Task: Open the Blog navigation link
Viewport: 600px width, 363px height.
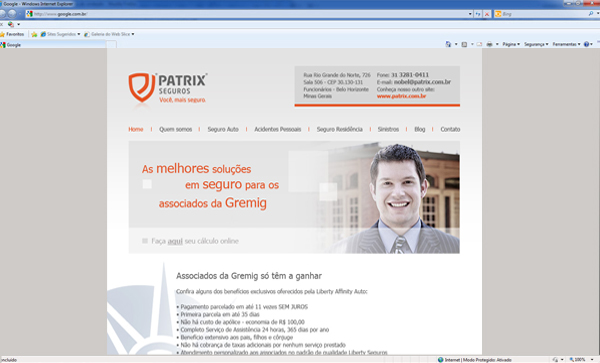Action: point(420,129)
